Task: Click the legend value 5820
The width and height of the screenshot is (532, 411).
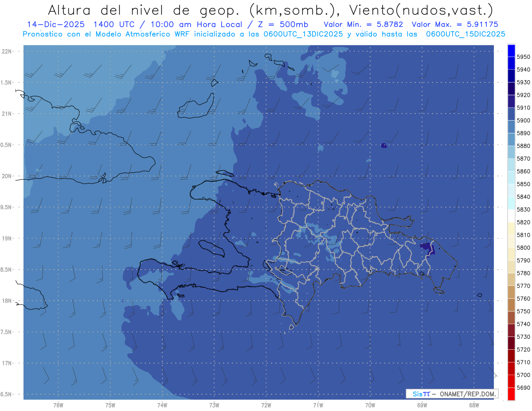Action: click(x=523, y=222)
